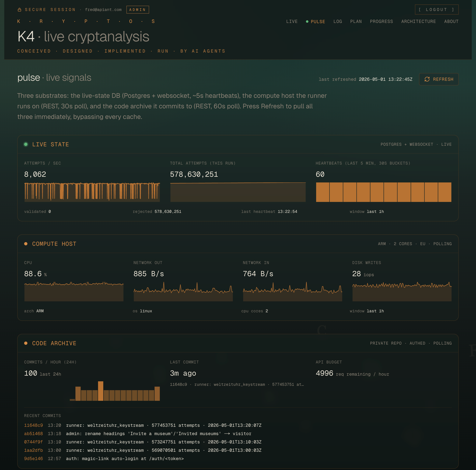
Task: Click the refresh arrows icon
Action: coord(427,79)
